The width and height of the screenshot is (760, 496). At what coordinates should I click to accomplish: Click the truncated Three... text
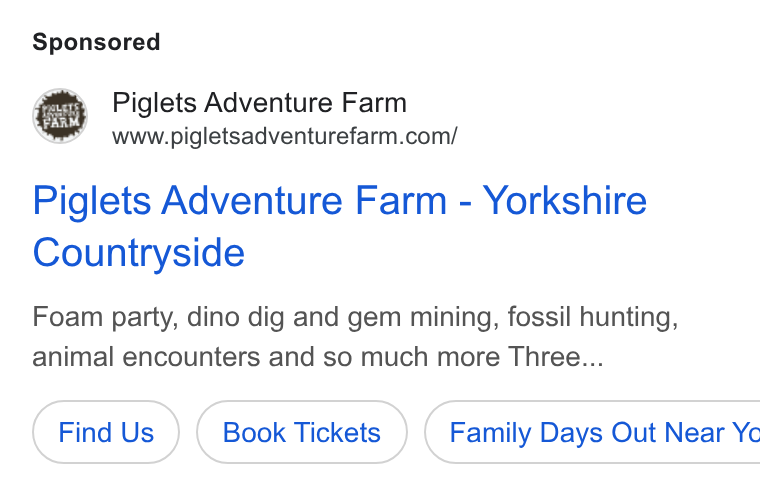(556, 357)
